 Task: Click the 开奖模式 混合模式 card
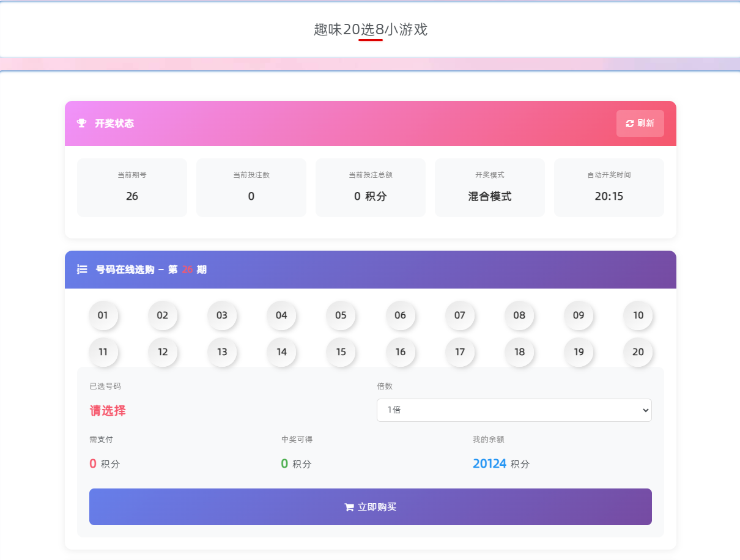(x=489, y=188)
